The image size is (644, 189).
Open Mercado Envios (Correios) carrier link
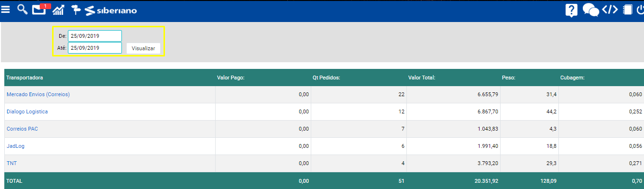click(38, 94)
